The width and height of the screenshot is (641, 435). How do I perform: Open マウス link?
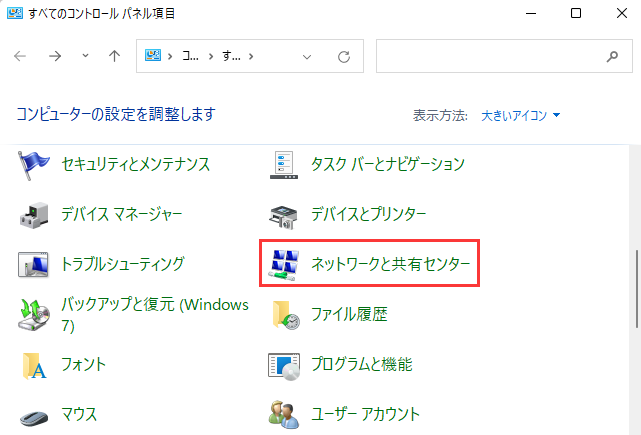pyautogui.click(x=79, y=414)
